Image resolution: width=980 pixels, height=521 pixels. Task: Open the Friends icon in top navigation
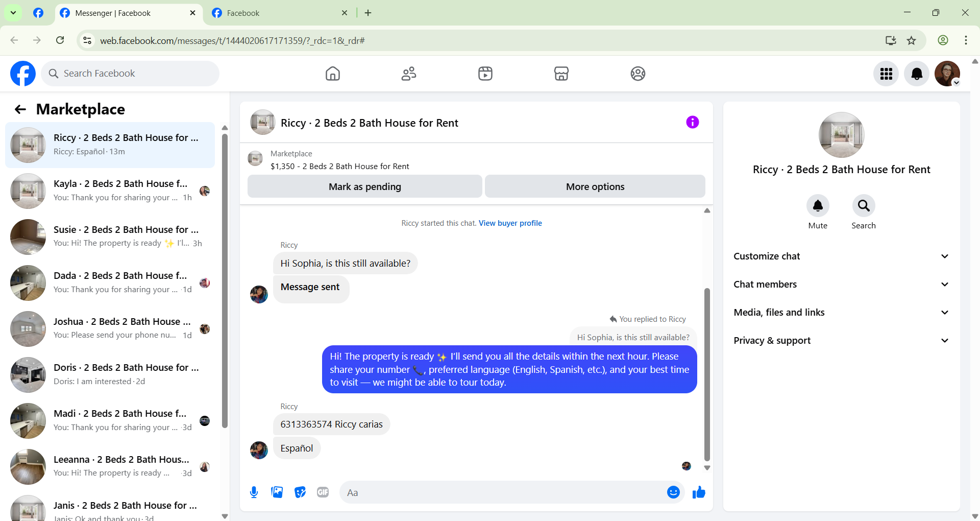(x=409, y=74)
